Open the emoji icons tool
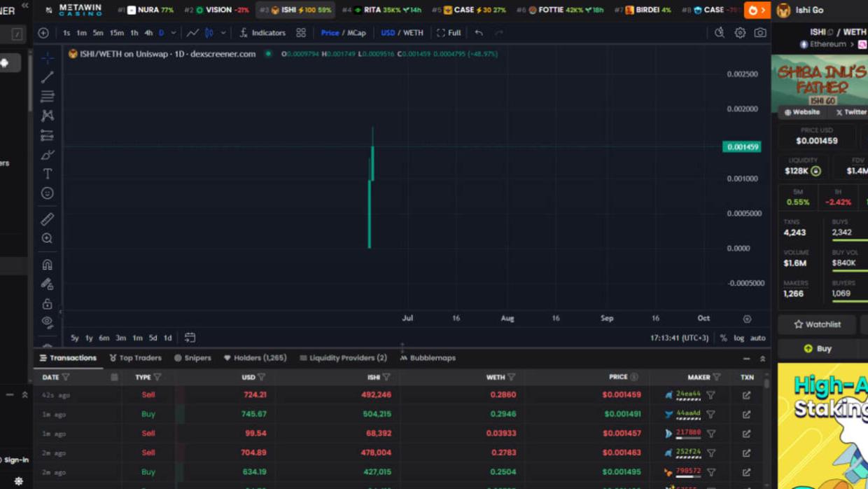This screenshot has height=489, width=868. tap(47, 193)
